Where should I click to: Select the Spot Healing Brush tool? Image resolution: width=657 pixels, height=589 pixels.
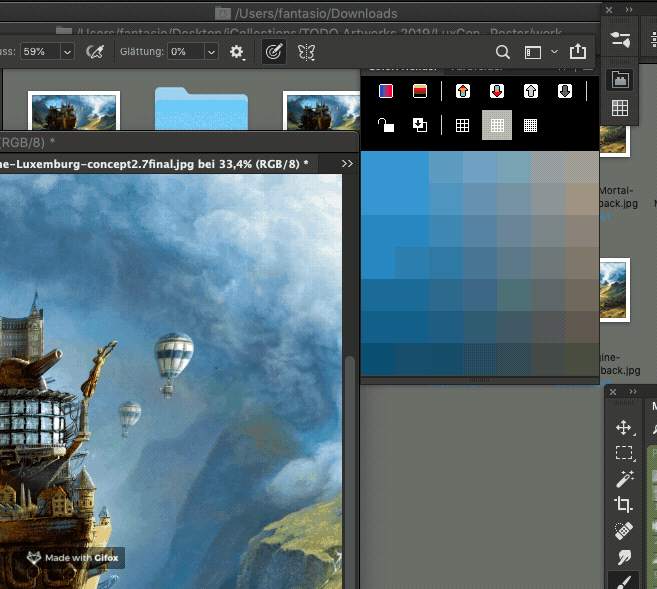click(x=623, y=531)
